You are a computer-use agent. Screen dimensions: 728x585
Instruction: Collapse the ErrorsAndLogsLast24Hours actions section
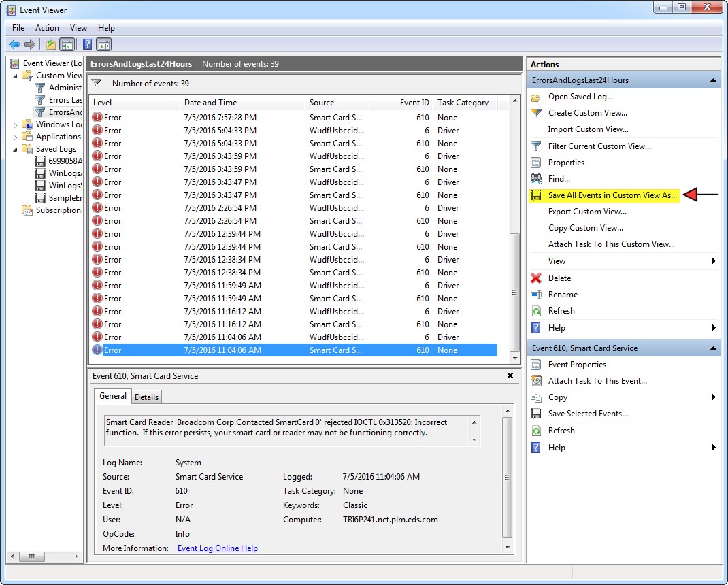click(714, 80)
